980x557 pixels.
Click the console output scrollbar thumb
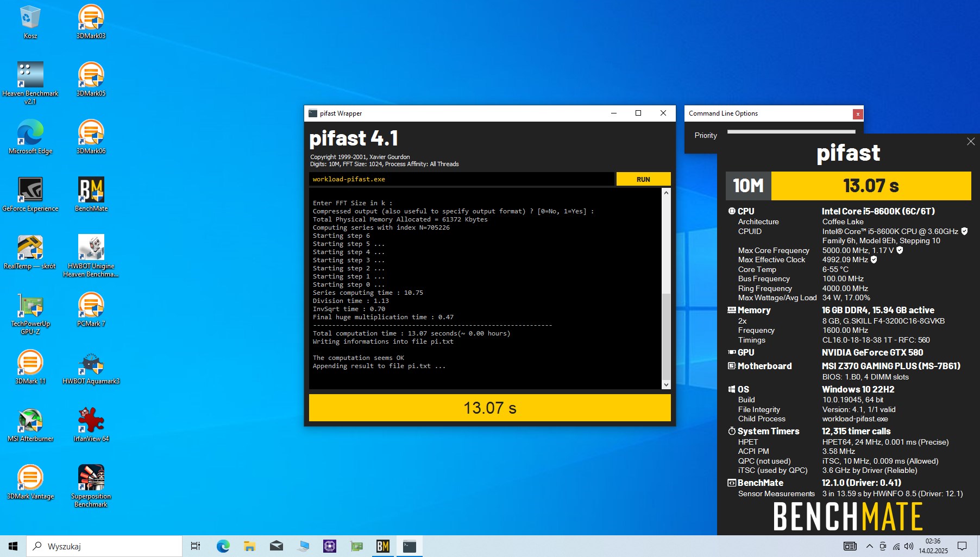tap(666, 337)
